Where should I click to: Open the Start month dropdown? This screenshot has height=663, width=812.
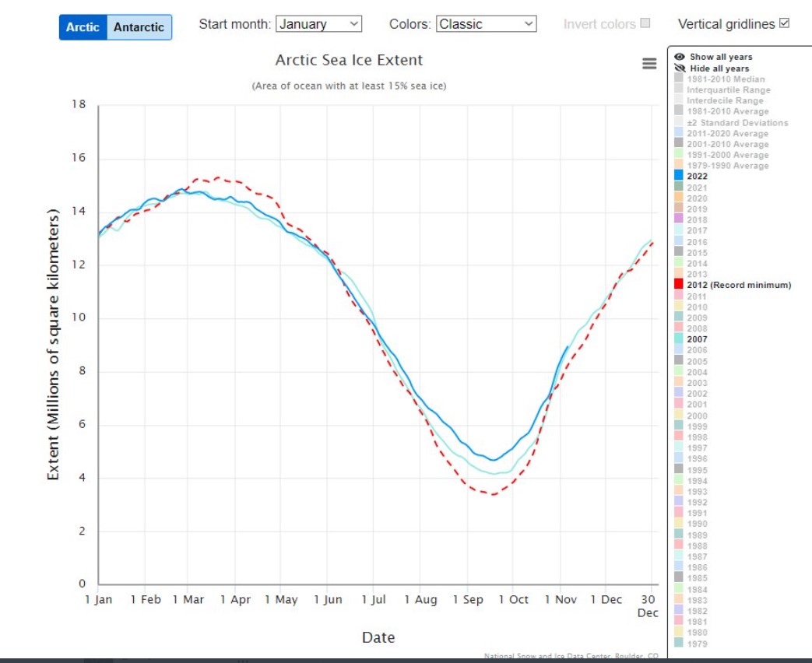click(x=319, y=24)
